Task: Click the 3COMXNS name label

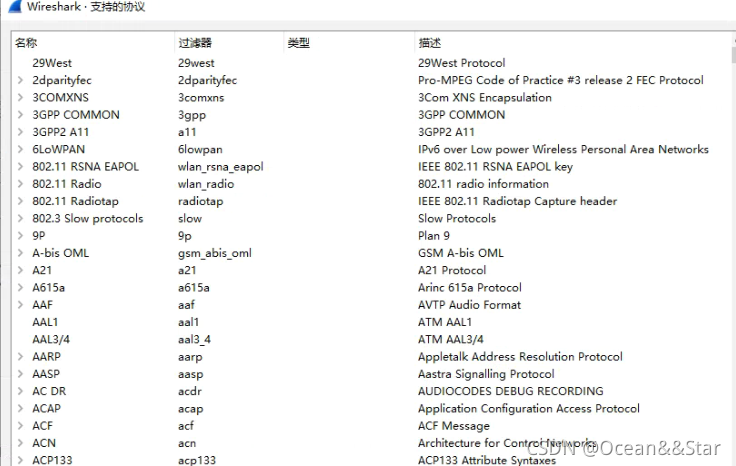Action: point(61,98)
